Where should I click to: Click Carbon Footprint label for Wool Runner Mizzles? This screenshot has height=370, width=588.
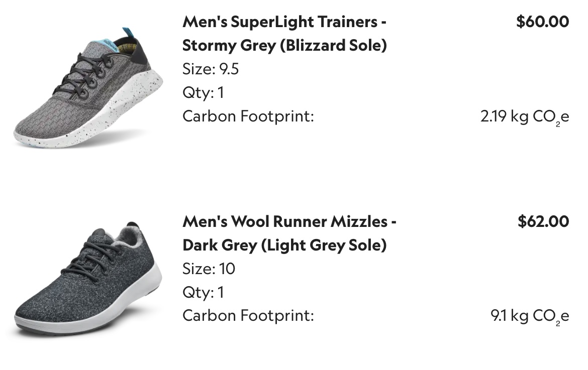point(248,316)
